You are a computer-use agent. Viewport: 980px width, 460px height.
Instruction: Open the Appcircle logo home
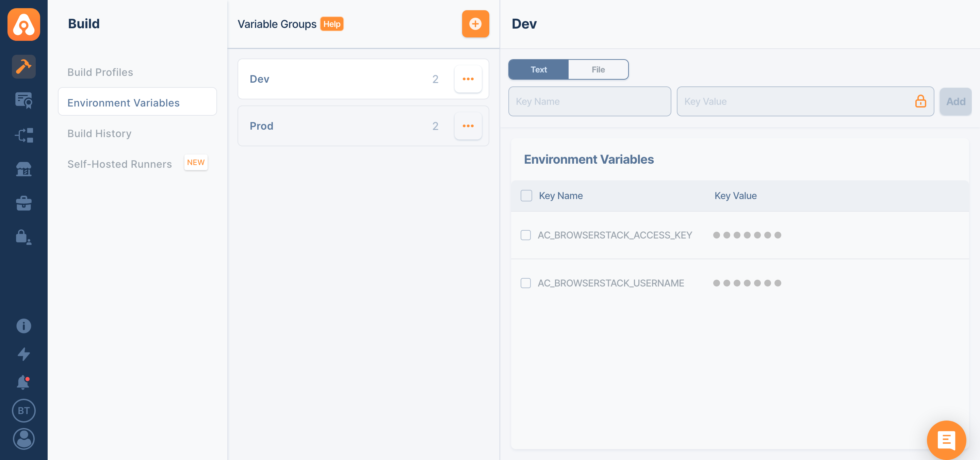[x=23, y=24]
